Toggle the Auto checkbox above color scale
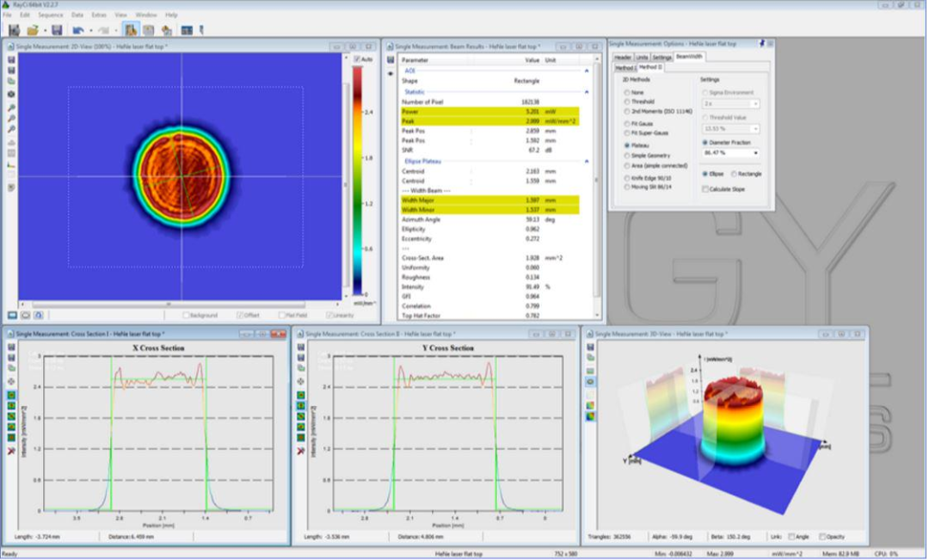The height and width of the screenshot is (560, 929). (356, 59)
